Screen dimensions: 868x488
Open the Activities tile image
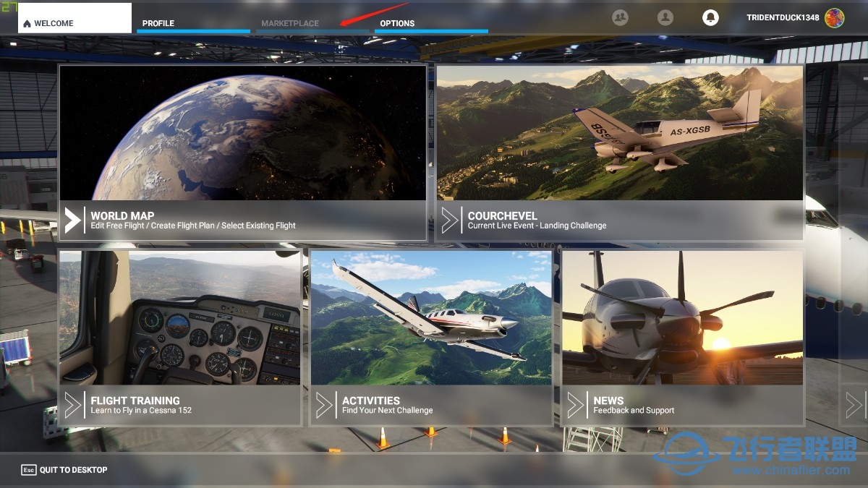tap(431, 318)
